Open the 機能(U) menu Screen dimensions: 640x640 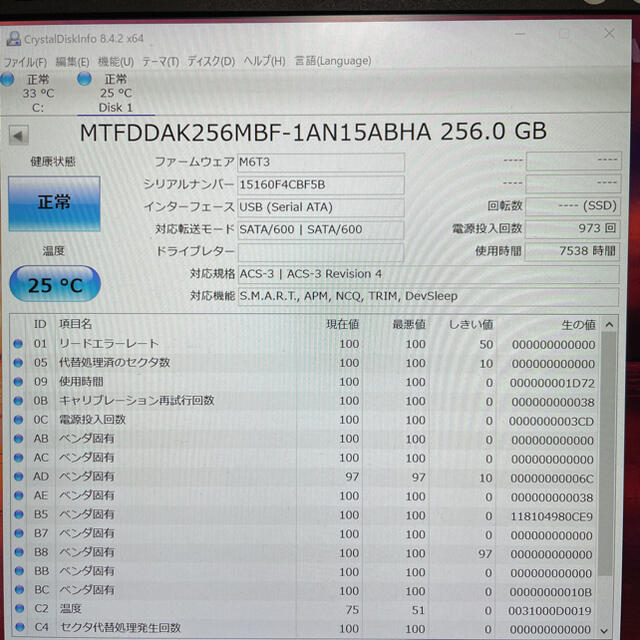click(116, 62)
